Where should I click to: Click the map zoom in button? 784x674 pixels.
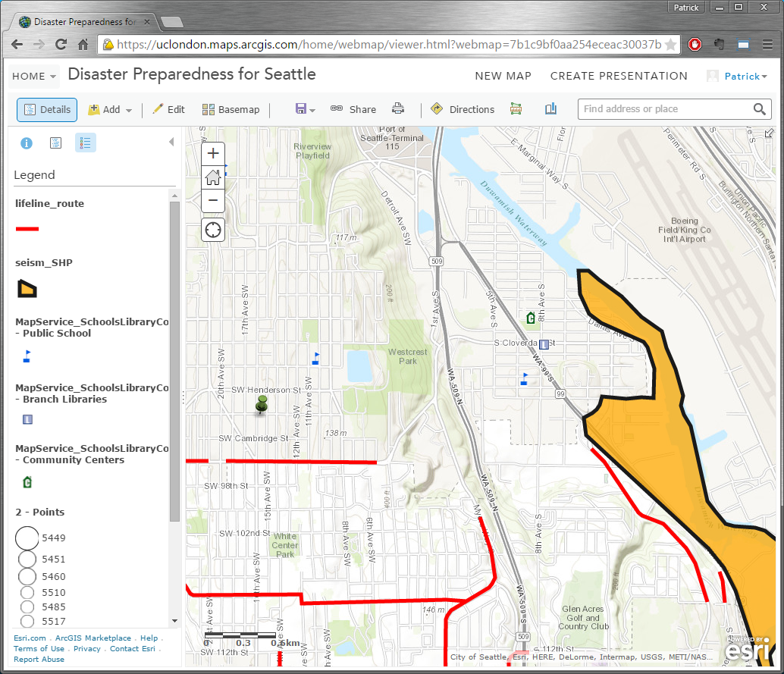213,153
